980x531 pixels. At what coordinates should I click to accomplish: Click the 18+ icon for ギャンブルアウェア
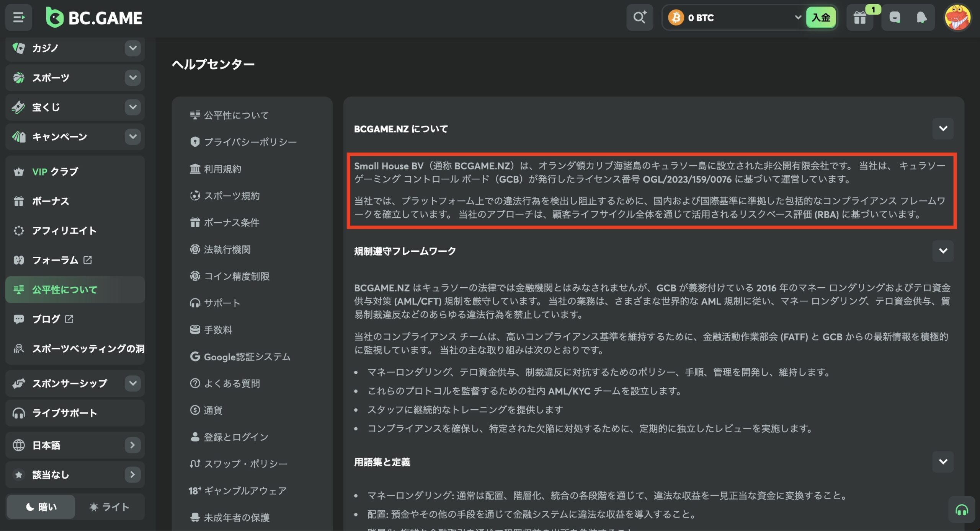coord(194,490)
